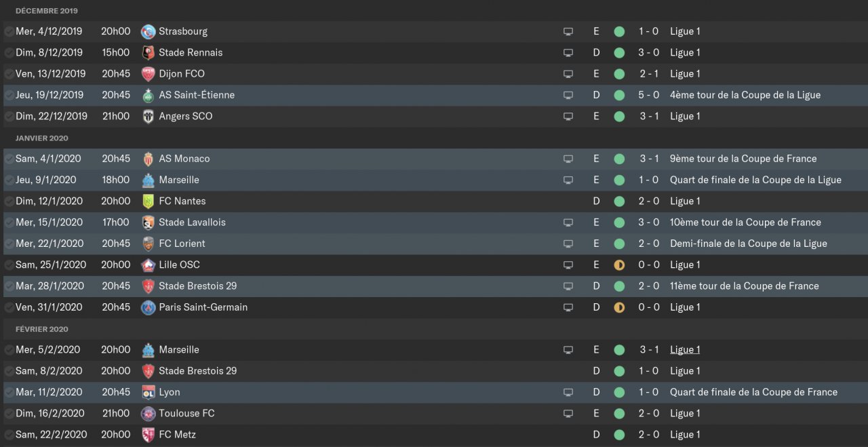Open the Angers SCO team name
868x447 pixels.
[185, 116]
